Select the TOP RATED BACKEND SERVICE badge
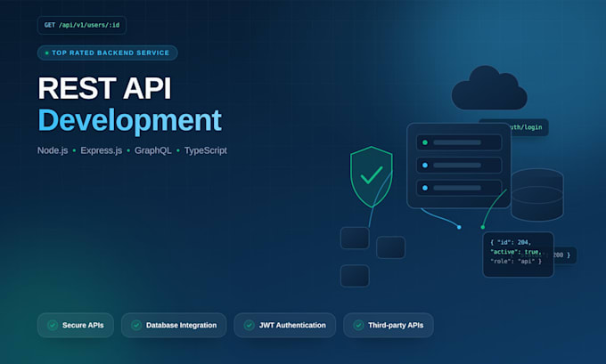 click(108, 53)
